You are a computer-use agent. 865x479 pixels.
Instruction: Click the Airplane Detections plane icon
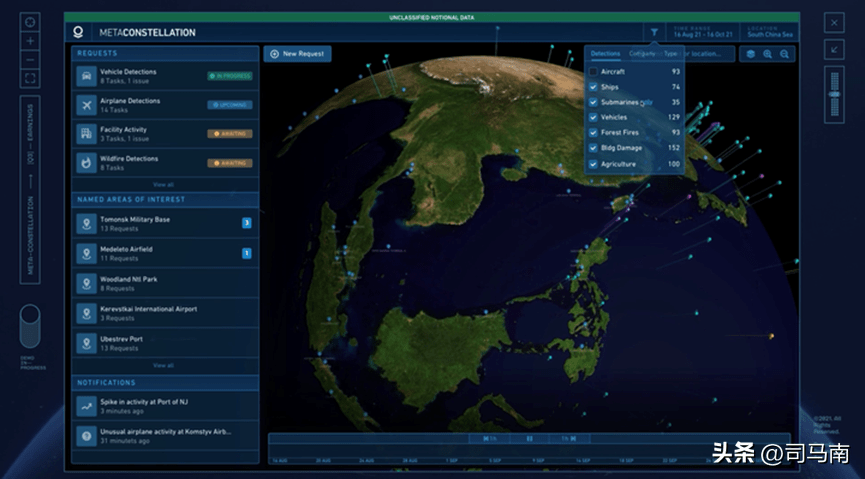87,105
